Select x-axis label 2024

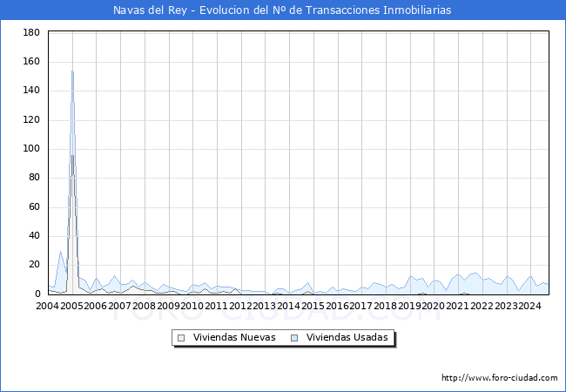click(530, 306)
